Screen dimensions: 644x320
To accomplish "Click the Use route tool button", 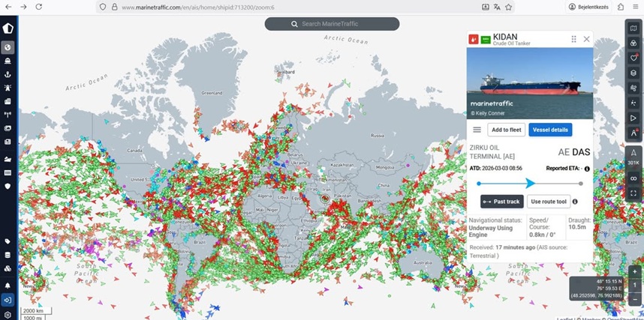I will coord(547,202).
